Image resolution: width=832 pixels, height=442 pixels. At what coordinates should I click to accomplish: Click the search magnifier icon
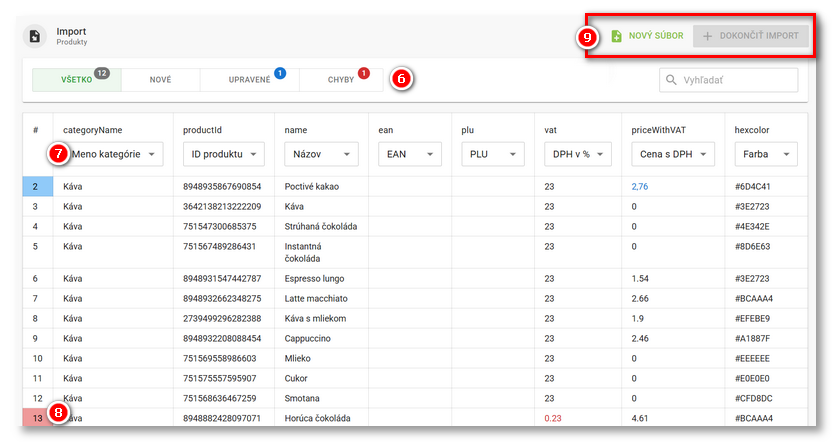(671, 80)
